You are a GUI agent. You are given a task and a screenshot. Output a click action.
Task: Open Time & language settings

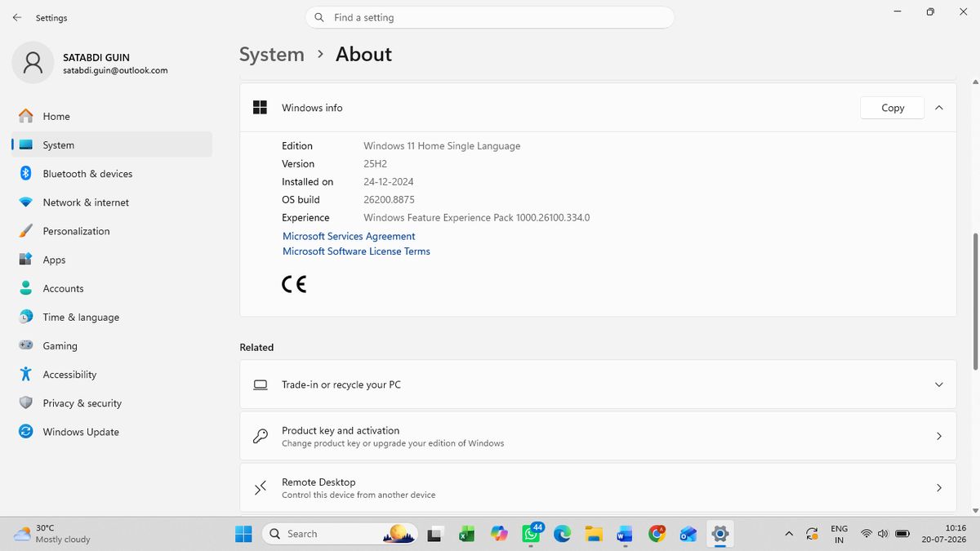tap(112, 317)
